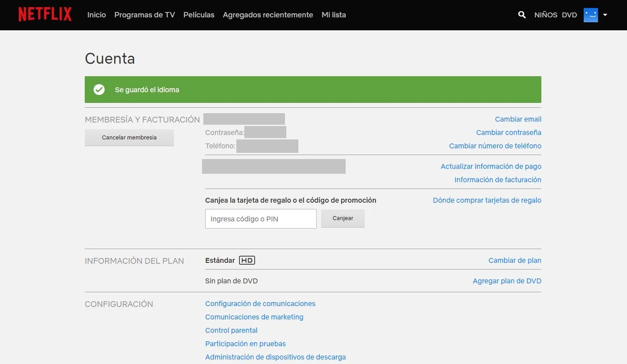Click the MEMBRESÍA Y FACTURACIÓN heading
Screen dimensions: 627x364
tap(142, 119)
